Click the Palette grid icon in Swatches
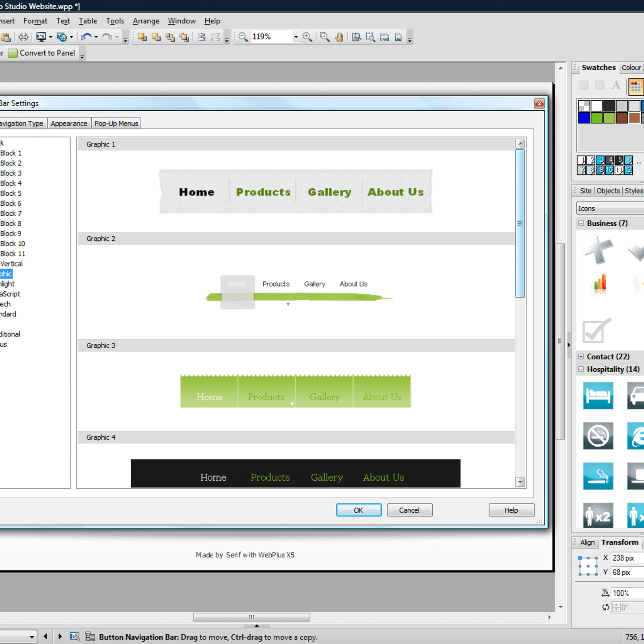644x644 pixels. pos(636,86)
